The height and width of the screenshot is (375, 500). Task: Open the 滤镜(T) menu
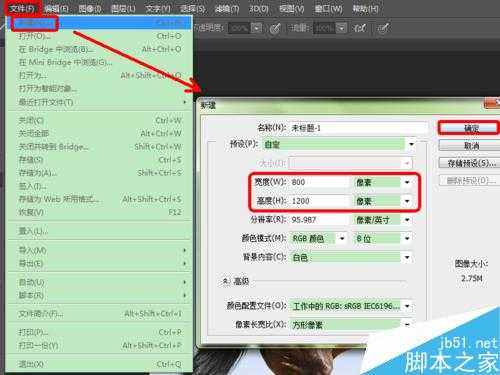[x=227, y=8]
